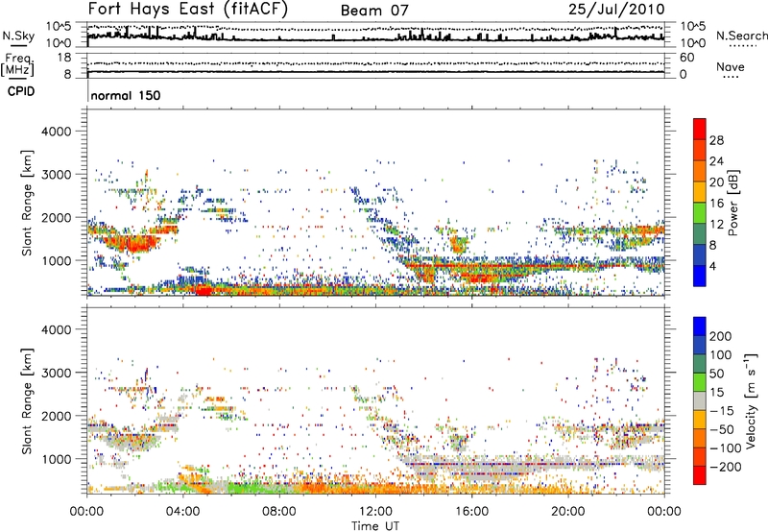Screen dimensions: 768x532
Task: Pick the red bottom segment of the velocity colorbar
Action: (x=700, y=475)
